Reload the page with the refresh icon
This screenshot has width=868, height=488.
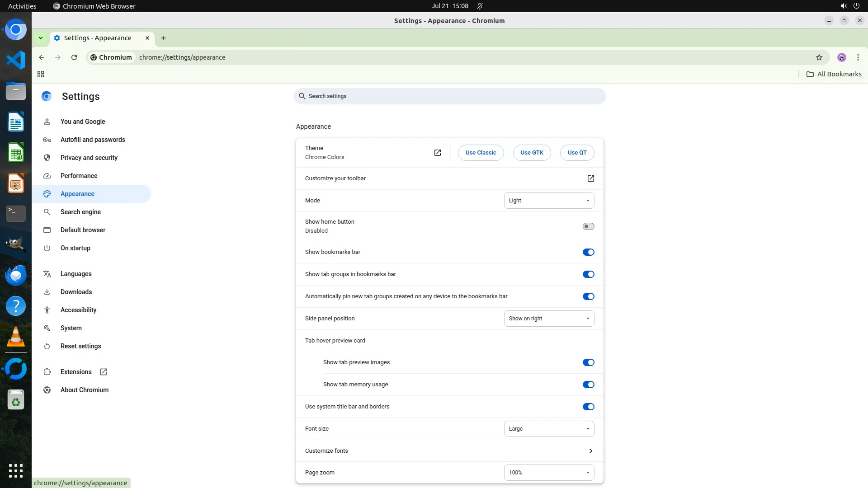click(x=74, y=57)
